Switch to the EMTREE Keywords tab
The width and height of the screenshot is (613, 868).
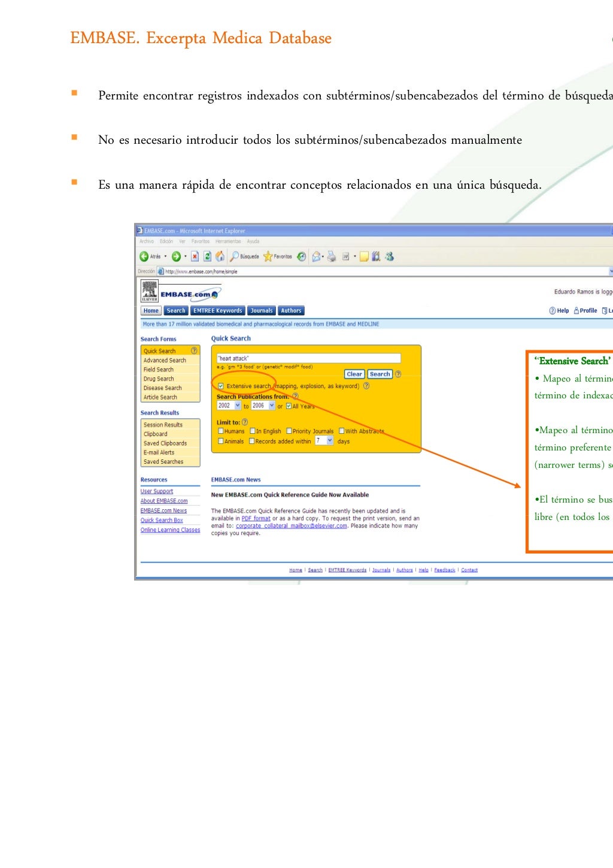point(218,310)
